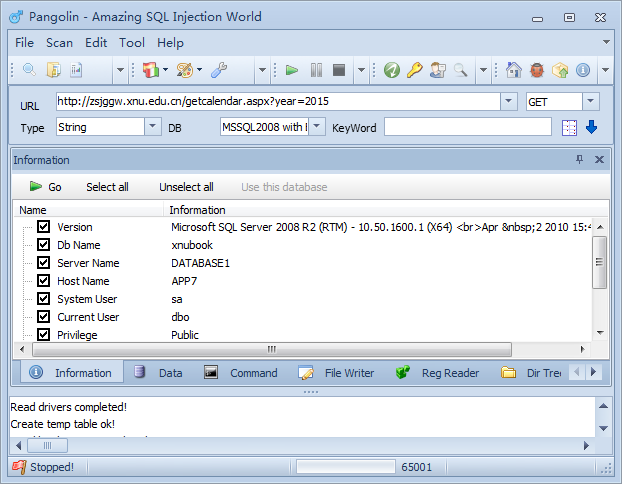Open the Type String dropdown

[152, 127]
